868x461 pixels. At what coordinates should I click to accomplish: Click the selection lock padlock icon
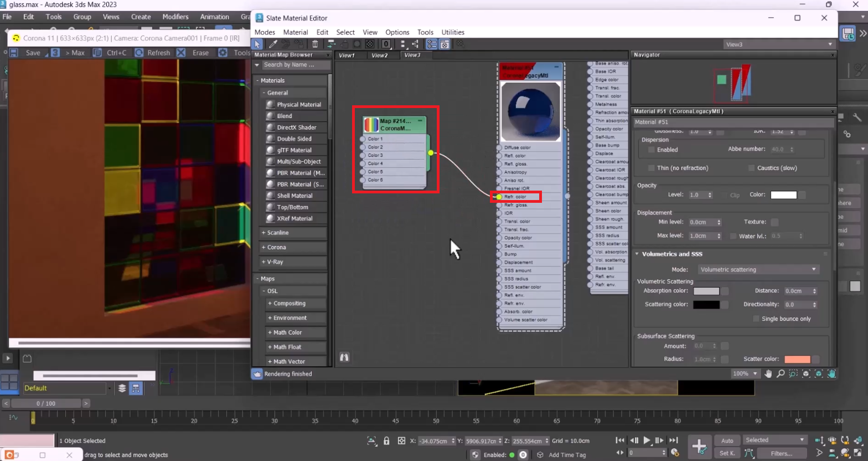pyautogui.click(x=386, y=441)
